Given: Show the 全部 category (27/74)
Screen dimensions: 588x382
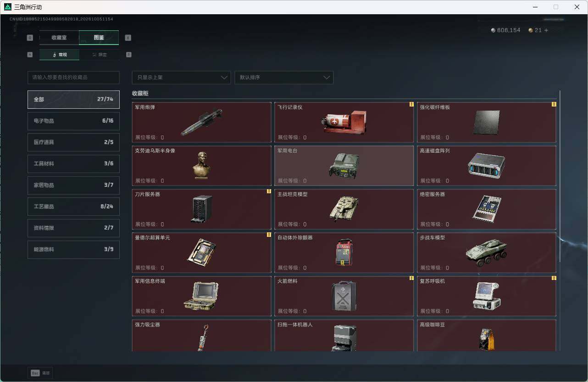Looking at the screenshot, I should coord(73,100).
